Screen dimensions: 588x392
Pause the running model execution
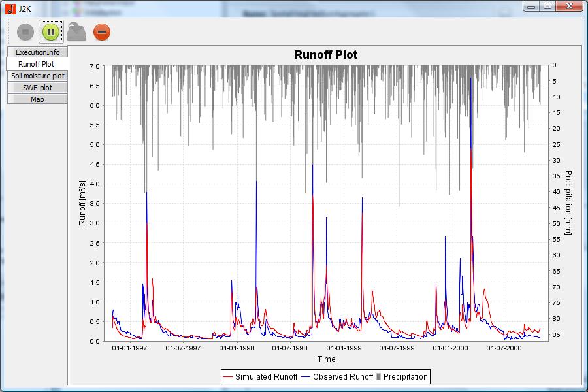tap(50, 31)
